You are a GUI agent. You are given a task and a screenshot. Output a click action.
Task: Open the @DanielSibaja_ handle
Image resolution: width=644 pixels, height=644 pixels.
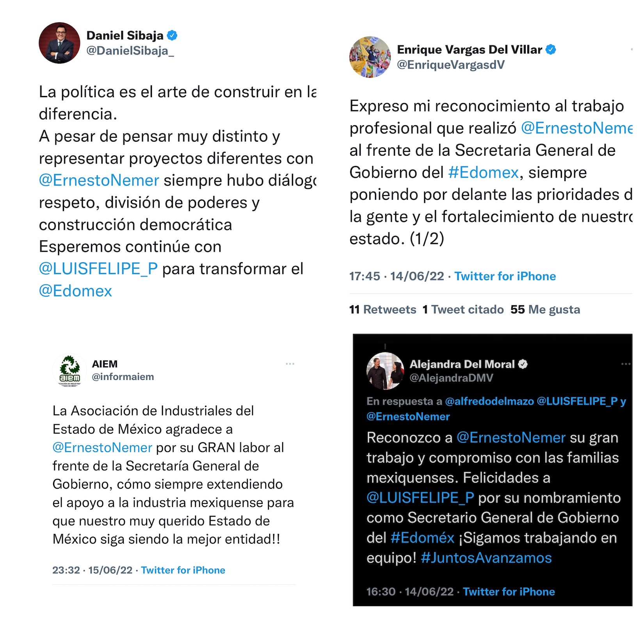(x=130, y=51)
